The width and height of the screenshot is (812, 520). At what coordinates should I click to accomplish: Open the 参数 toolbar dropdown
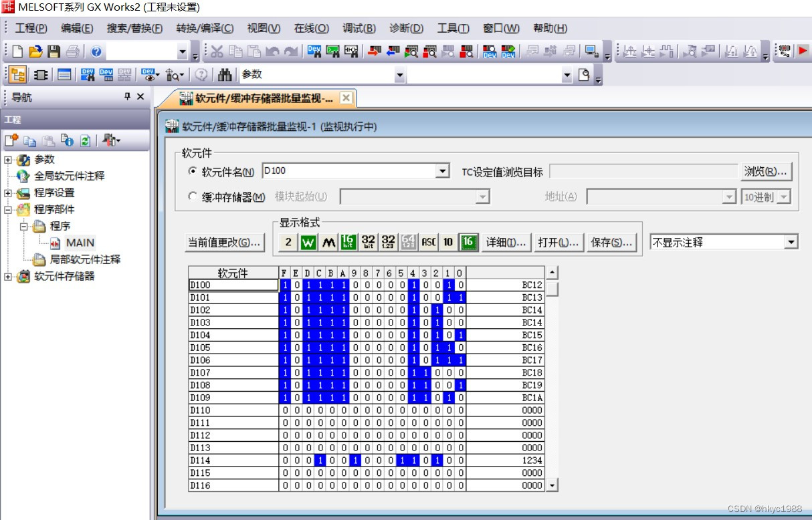(399, 76)
